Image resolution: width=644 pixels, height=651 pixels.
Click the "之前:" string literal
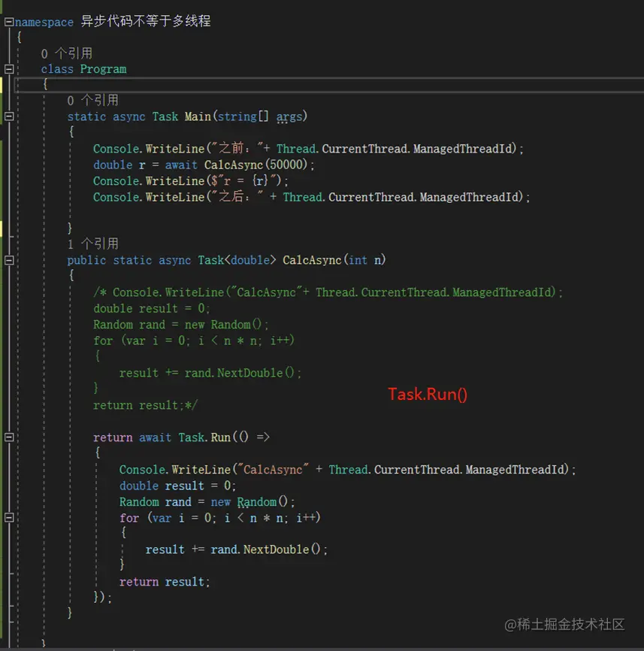[x=238, y=148]
